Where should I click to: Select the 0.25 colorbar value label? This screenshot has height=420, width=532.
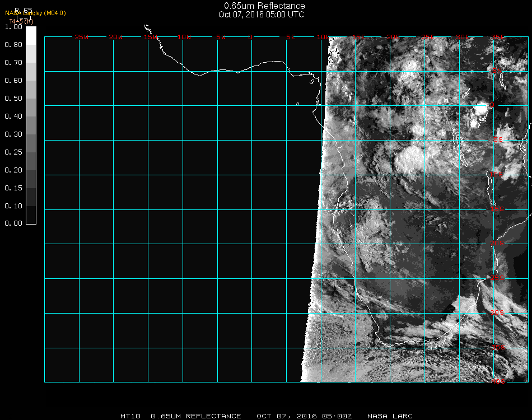pyautogui.click(x=13, y=152)
